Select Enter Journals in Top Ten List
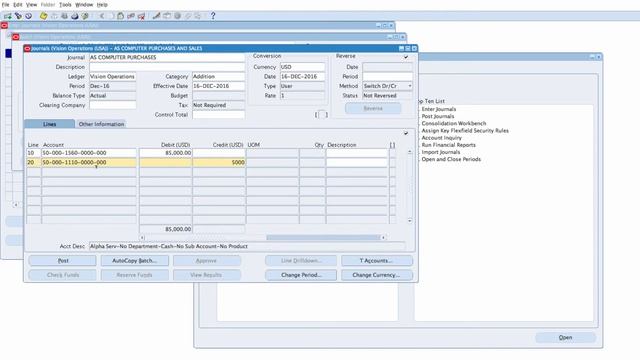Screen dimensions: 640x360 coord(439,109)
